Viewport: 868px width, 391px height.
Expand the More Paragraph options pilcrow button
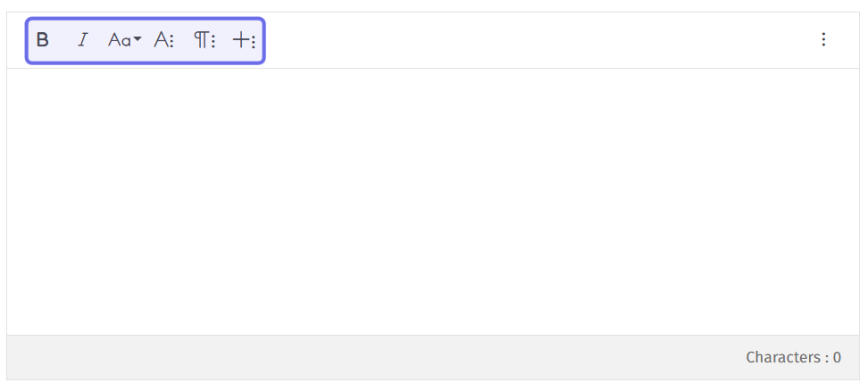pos(204,40)
